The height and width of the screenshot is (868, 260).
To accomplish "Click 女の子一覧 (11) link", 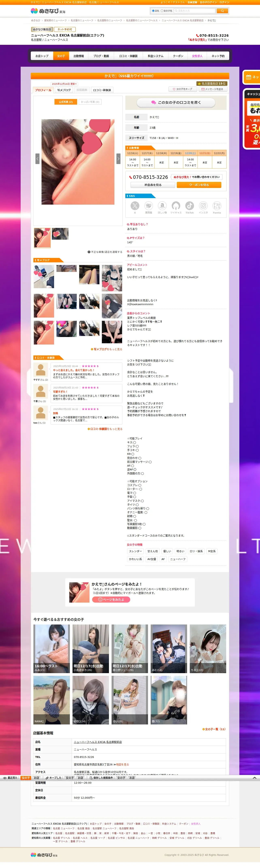I will (214, 729).
